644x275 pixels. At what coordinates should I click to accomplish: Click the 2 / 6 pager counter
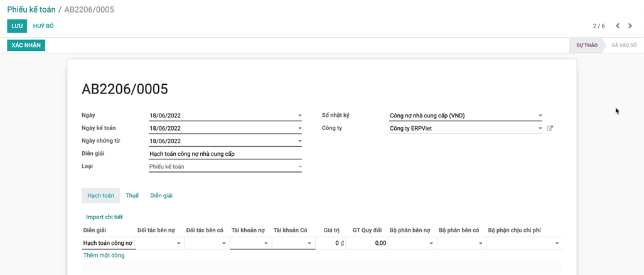pos(599,26)
